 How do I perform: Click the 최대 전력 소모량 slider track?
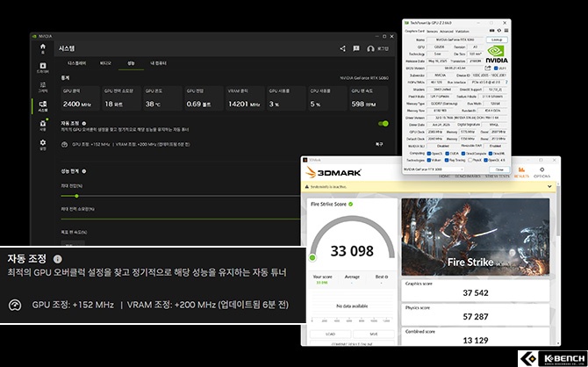[x=181, y=219]
